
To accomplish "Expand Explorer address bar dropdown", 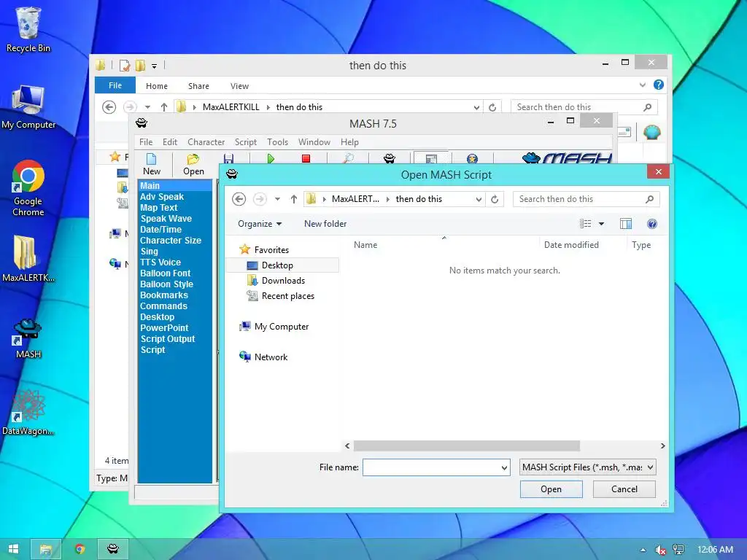I will click(476, 107).
